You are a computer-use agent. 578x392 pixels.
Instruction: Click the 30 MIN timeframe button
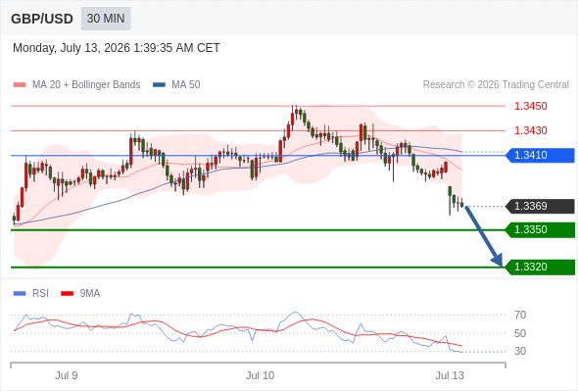pos(106,19)
